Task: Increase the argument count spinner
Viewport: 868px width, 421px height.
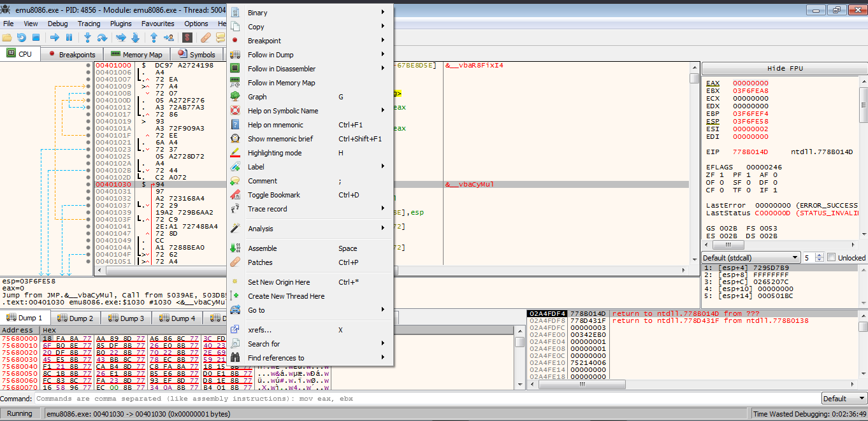Action: (x=820, y=255)
